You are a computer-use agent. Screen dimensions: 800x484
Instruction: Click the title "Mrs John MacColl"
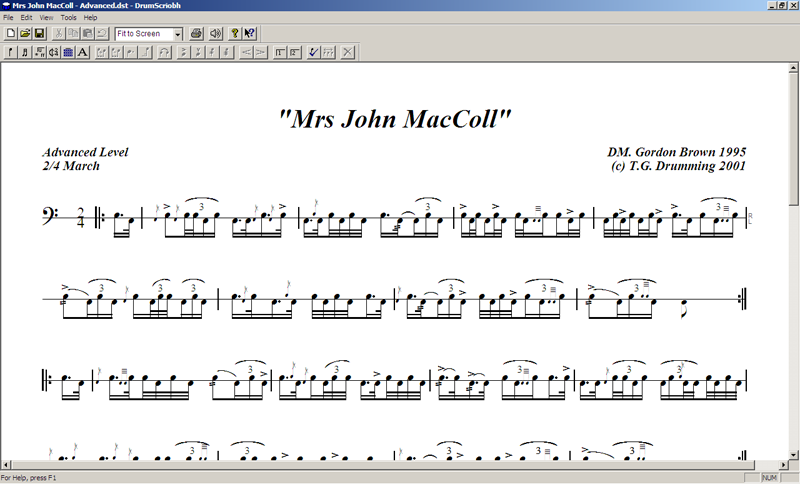point(395,119)
